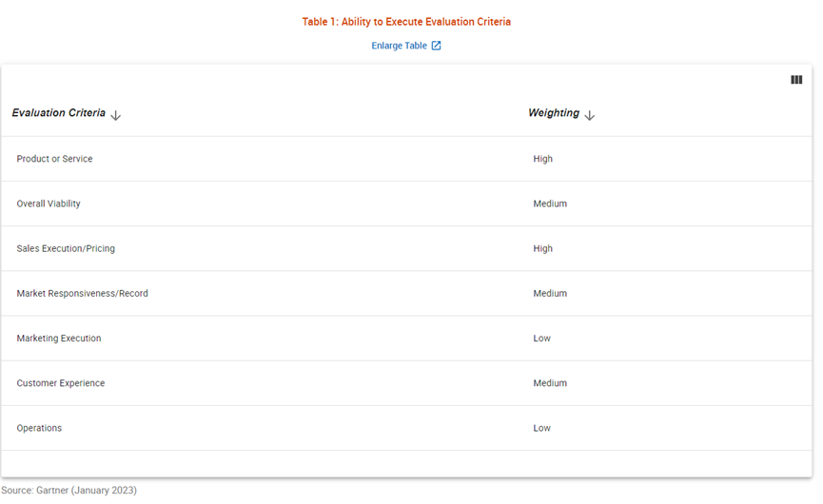823x504 pixels.
Task: Click the Low weighting for Operations
Action: pos(541,428)
